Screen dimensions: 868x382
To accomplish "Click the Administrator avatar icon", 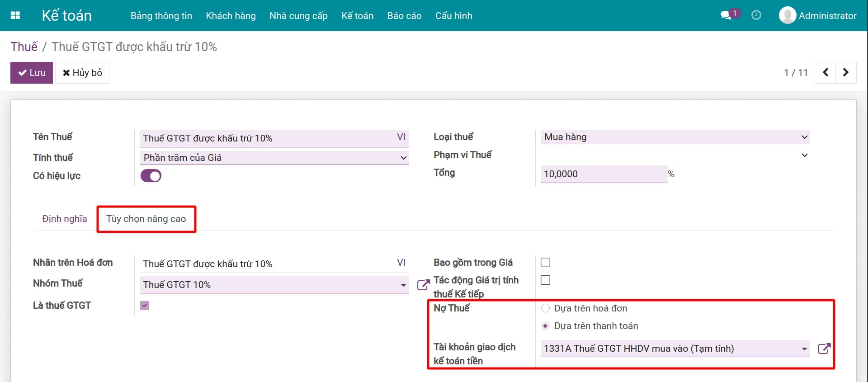I will coord(787,15).
